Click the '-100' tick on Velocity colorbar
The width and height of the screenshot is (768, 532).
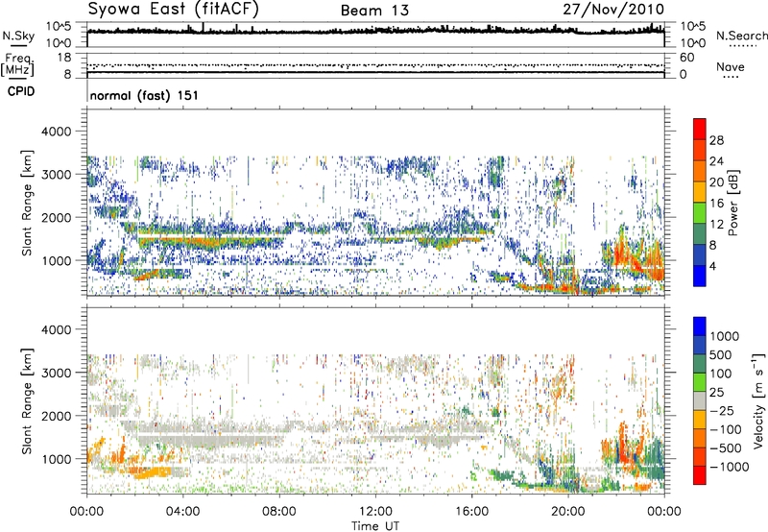pyautogui.click(x=726, y=429)
